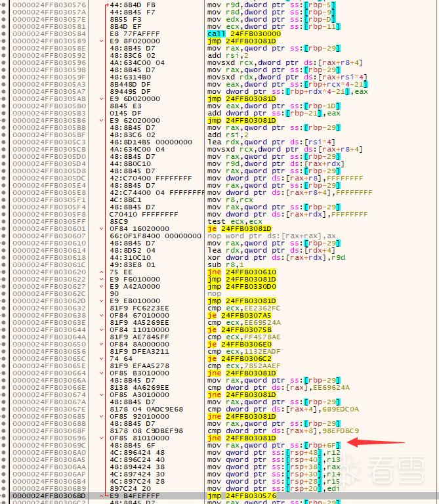Click upward jump arrow beside E9 B4FEFFFF
The image size is (439, 504).
(x=102, y=496)
